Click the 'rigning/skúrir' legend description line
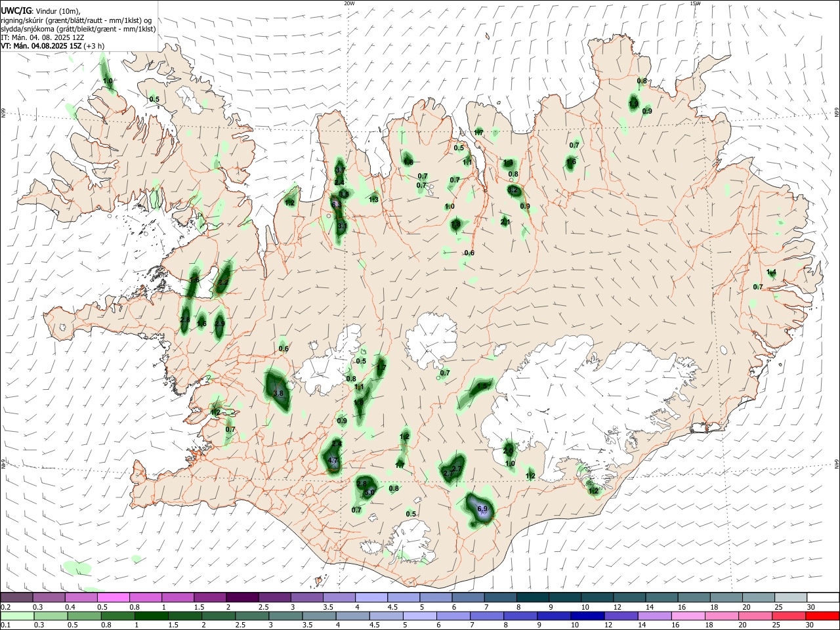The height and width of the screenshot is (630, 840). click(x=76, y=20)
